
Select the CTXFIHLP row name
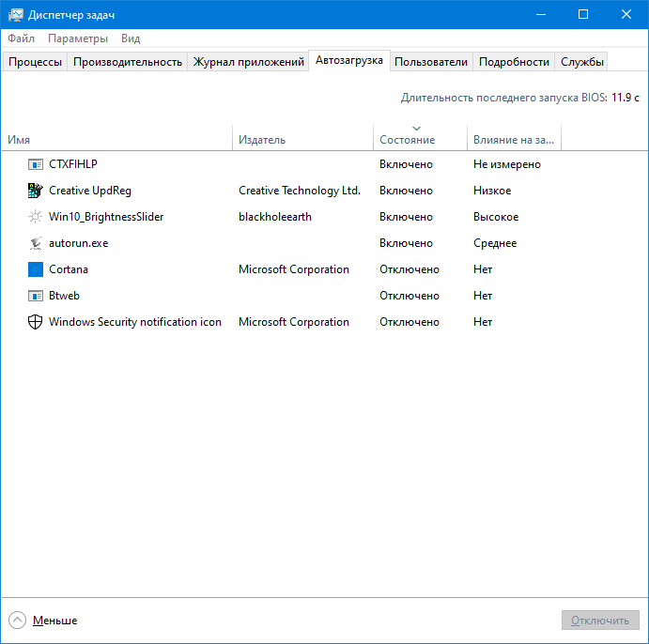73,164
